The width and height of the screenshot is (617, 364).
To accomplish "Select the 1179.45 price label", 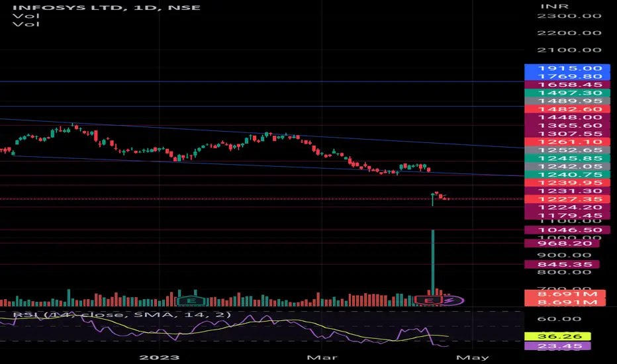I will point(567,216).
